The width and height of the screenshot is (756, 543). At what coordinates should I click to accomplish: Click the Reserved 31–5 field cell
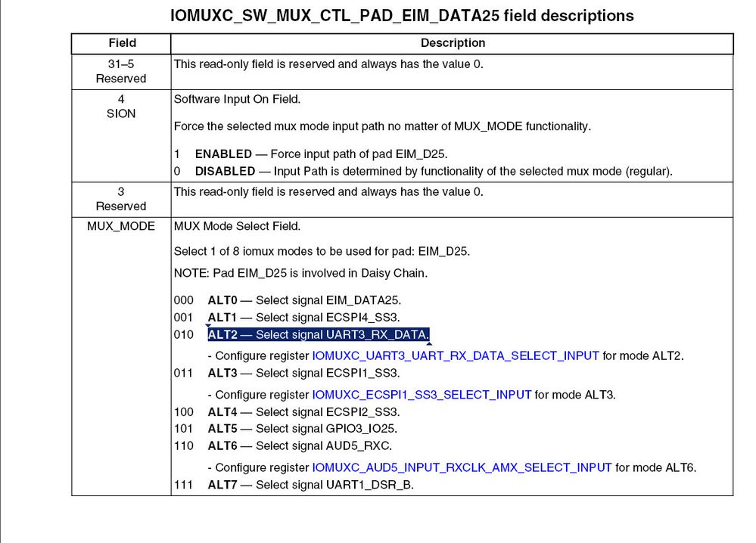coord(121,71)
